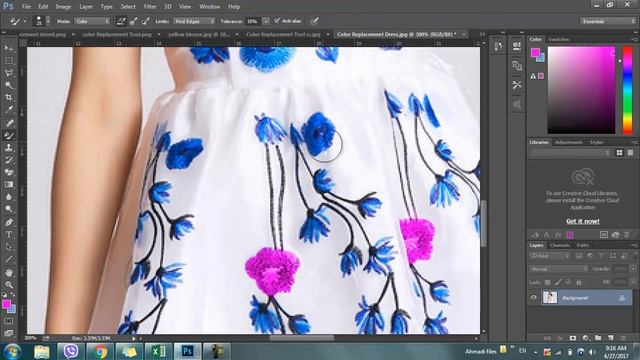
Task: Select the Line shape tool
Action: 9,260
